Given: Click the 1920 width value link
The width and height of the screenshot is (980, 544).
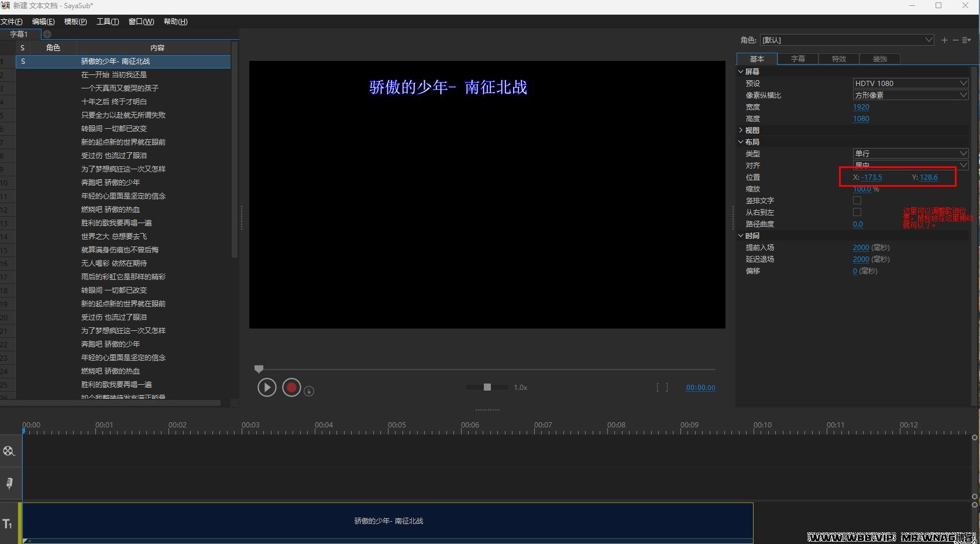Looking at the screenshot, I should [861, 107].
